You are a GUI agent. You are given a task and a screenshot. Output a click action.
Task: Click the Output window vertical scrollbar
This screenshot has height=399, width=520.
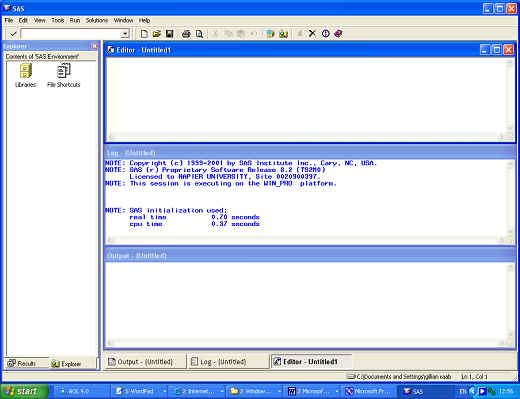pyautogui.click(x=510, y=301)
